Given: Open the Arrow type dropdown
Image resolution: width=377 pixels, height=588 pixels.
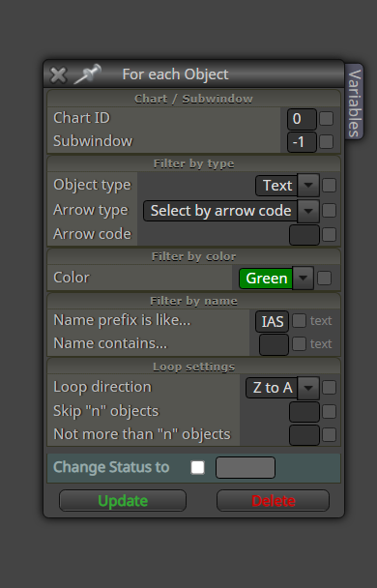Looking at the screenshot, I should pyautogui.click(x=231, y=211).
